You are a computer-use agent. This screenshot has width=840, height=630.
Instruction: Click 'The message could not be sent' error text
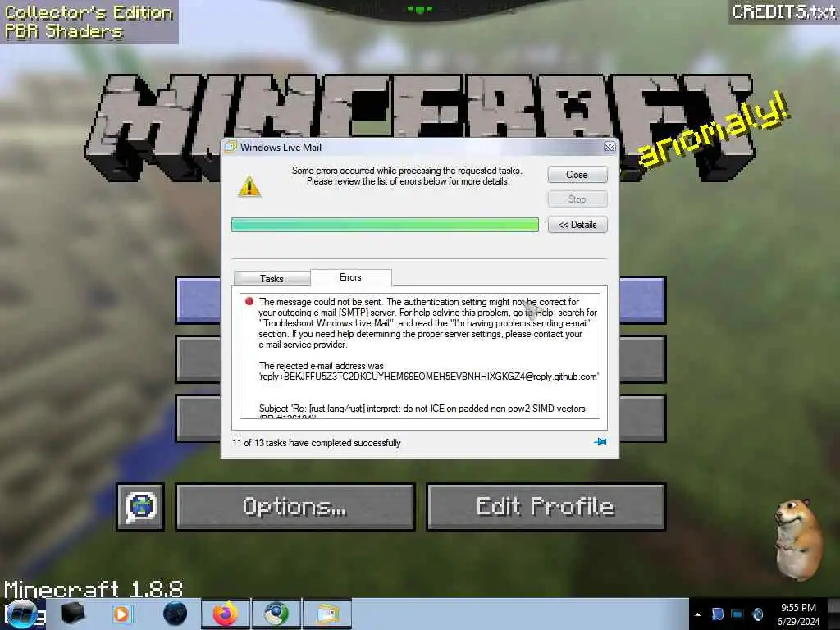(428, 323)
